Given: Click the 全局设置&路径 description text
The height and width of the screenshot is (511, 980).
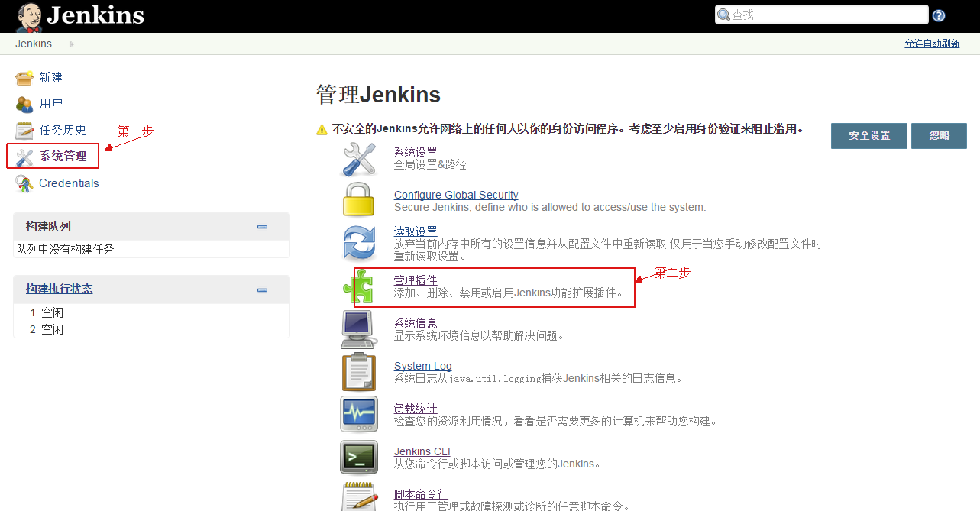Looking at the screenshot, I should point(430,164).
